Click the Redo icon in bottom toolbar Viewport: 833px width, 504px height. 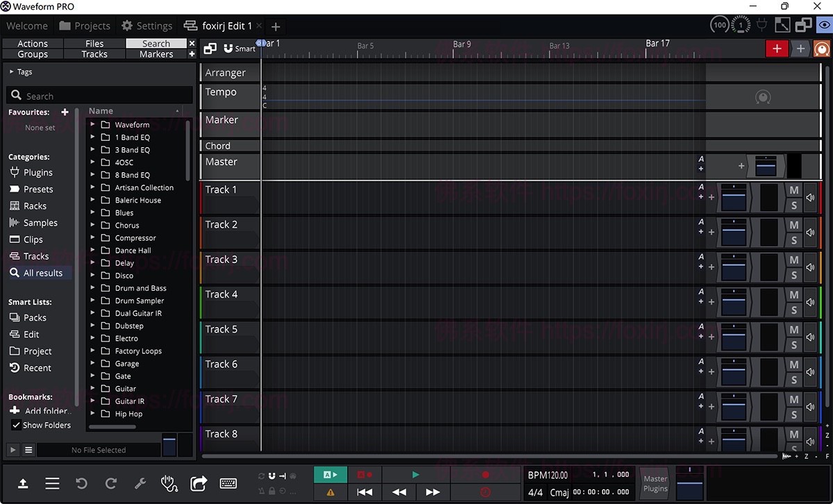pyautogui.click(x=110, y=483)
